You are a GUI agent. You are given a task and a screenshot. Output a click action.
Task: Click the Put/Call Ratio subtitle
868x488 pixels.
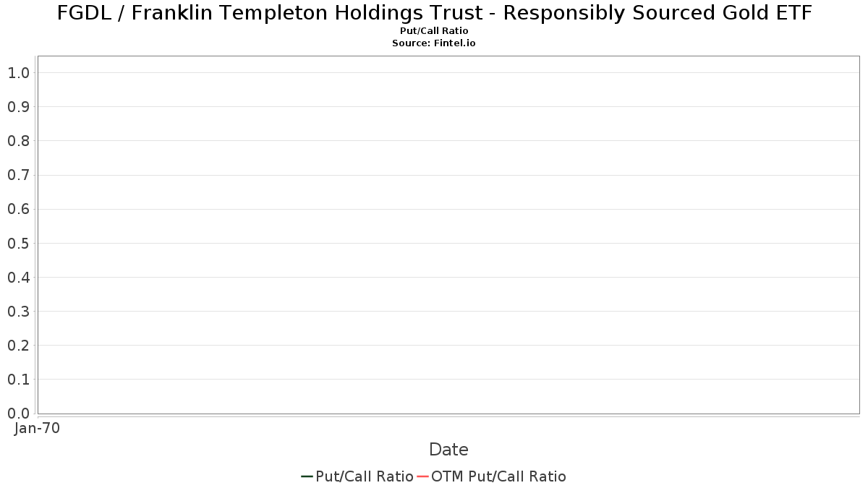coord(434,31)
